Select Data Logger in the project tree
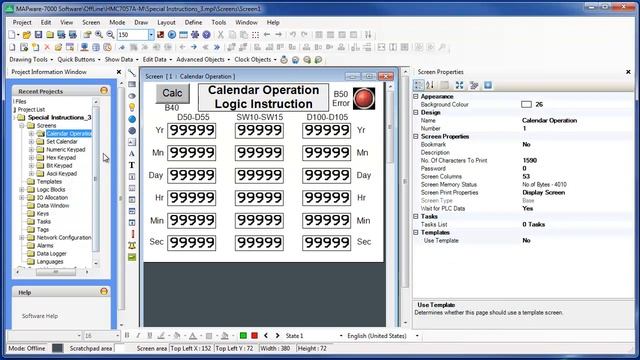This screenshot has width=640, height=360. [51, 253]
